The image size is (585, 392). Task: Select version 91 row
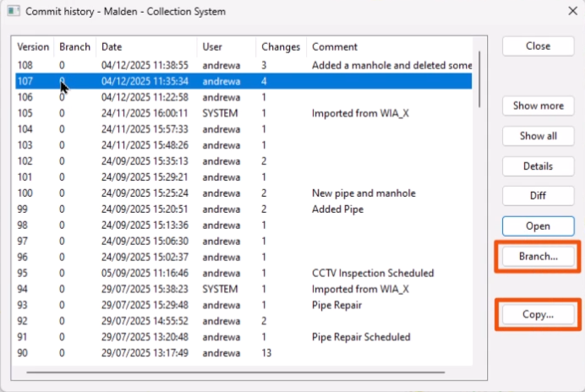click(243, 337)
